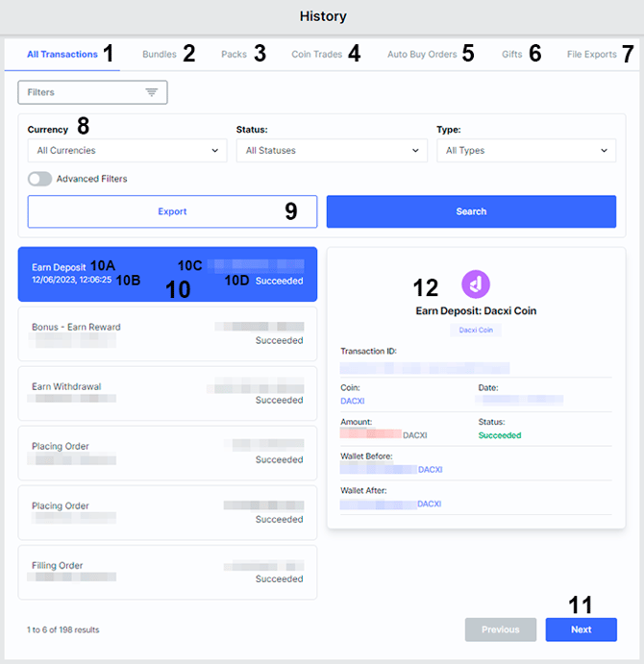This screenshot has height=664, width=644.
Task: Click the Status dropdown chevron arrow
Action: 415,150
